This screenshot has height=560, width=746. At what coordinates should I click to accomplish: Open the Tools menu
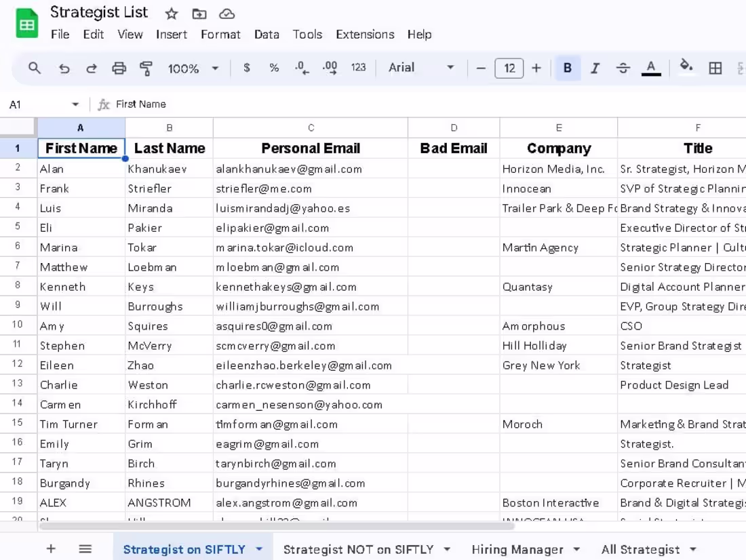(x=307, y=35)
